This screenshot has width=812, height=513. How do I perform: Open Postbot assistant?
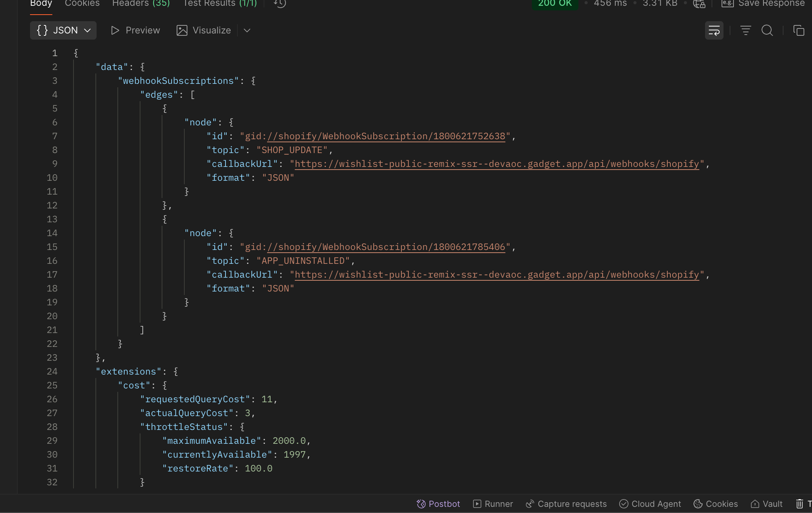pos(438,504)
